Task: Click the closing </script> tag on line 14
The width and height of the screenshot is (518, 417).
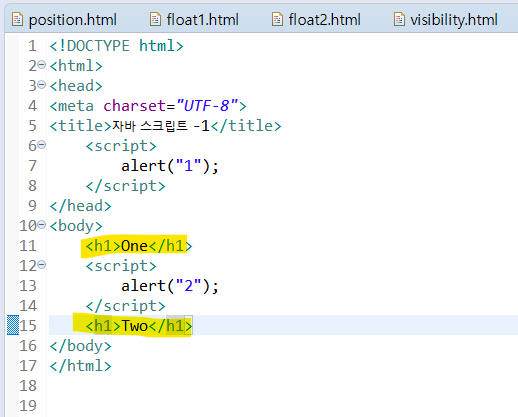Action: (125, 306)
